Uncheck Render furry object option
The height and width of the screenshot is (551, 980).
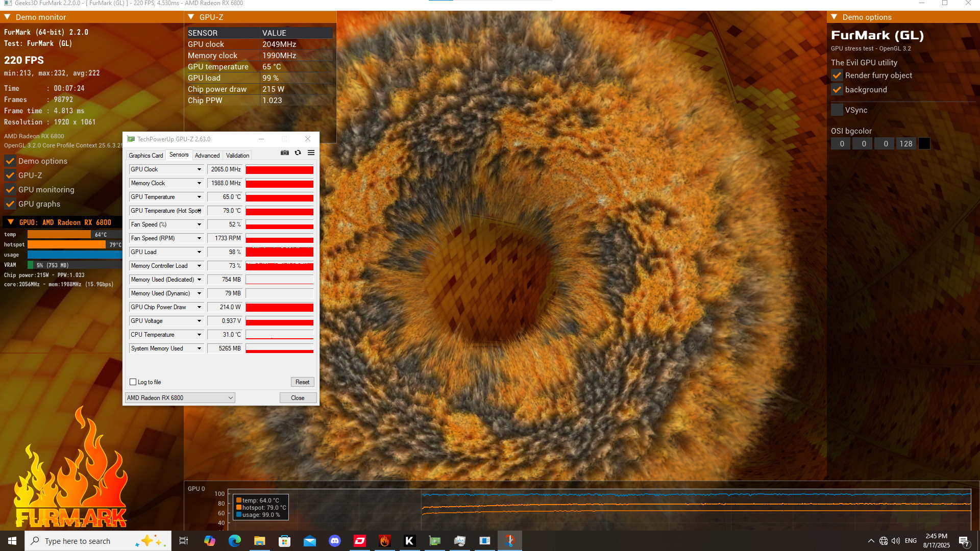click(x=837, y=76)
